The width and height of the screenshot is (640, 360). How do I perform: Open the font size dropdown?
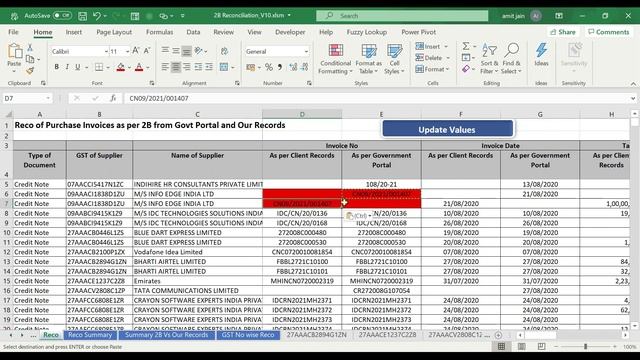coord(127,51)
